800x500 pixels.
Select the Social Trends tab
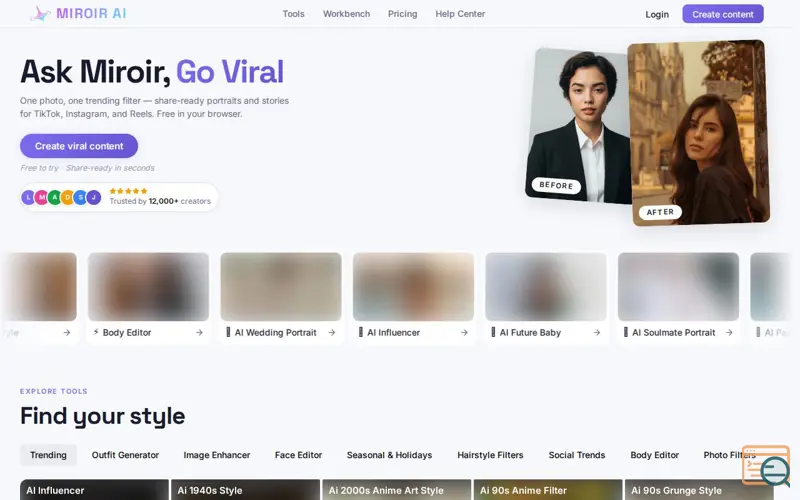point(577,455)
